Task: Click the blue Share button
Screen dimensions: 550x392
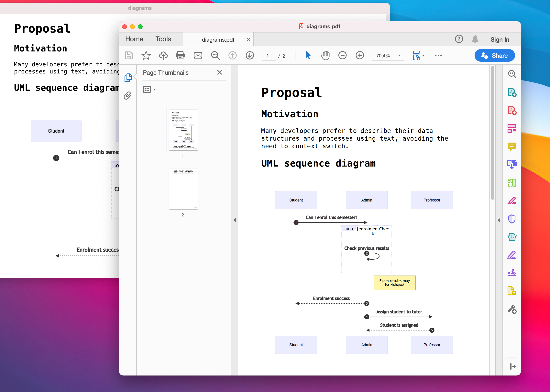Action: [x=494, y=56]
